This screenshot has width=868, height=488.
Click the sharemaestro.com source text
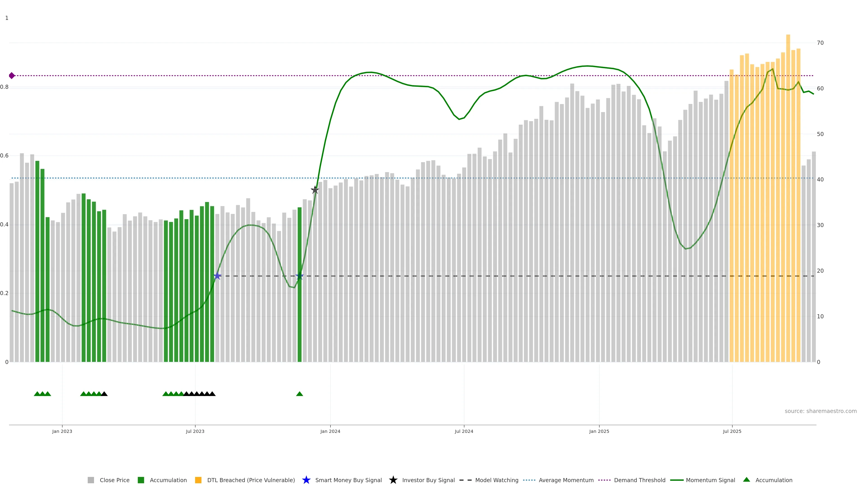821,411
